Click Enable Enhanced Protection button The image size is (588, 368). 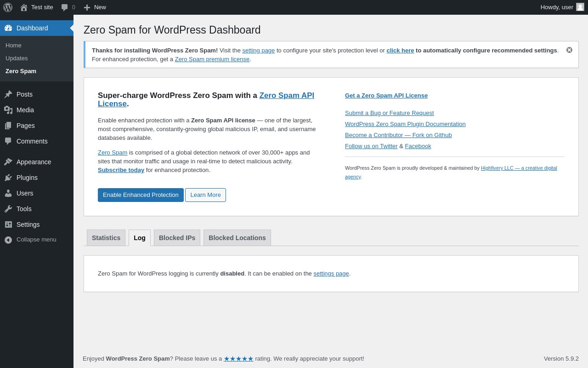[x=141, y=195]
